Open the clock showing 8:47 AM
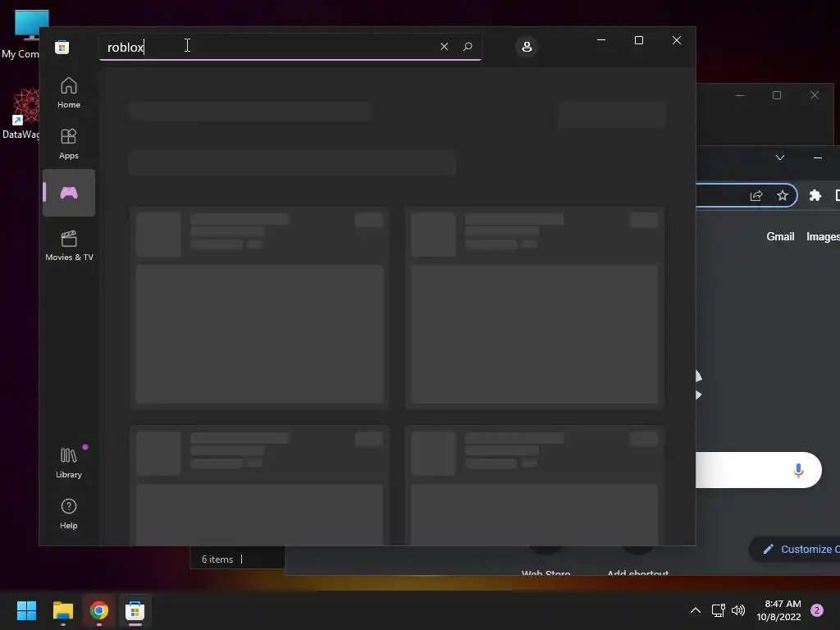This screenshot has width=840, height=630. [779, 610]
